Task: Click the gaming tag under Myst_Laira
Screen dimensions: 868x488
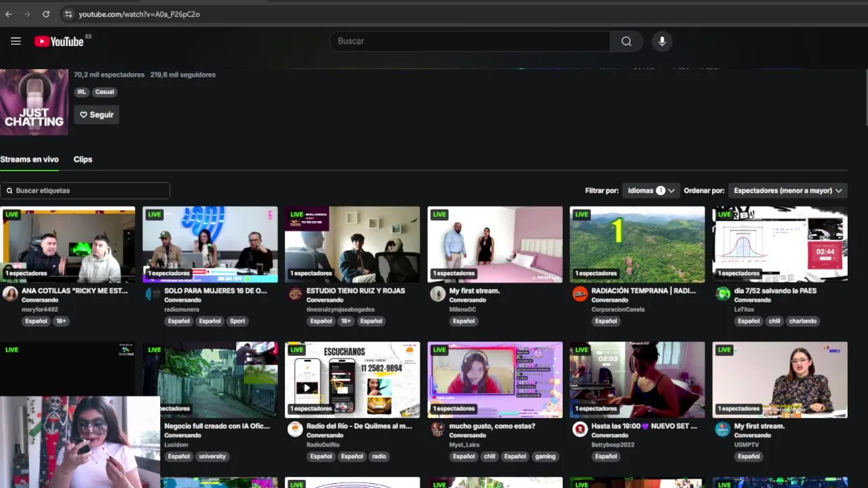Action: coord(545,457)
